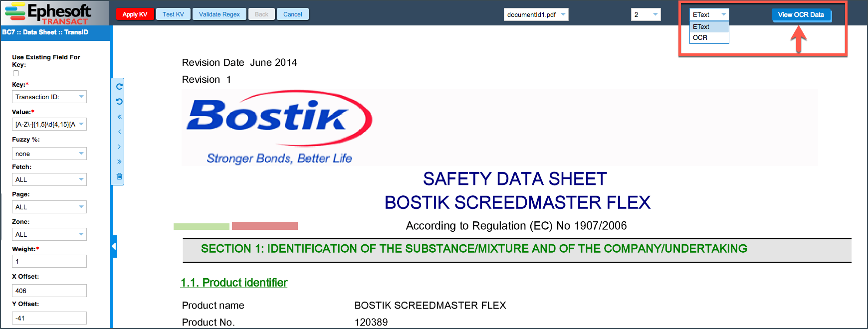Viewport: 868px width, 329px height.
Task: Click the rotate clockwise icon
Action: tap(119, 86)
